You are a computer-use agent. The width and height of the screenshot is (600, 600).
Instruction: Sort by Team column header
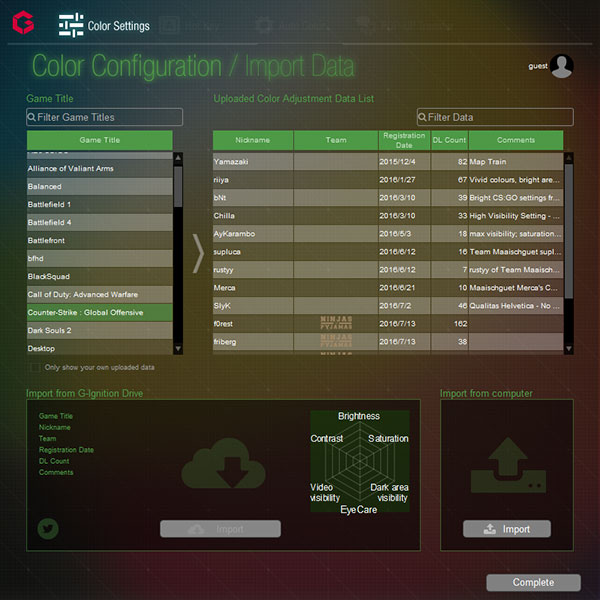click(336, 140)
